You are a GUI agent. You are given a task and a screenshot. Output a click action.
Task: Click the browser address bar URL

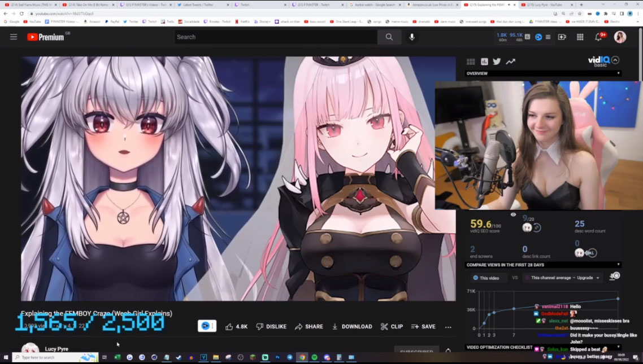pos(65,14)
